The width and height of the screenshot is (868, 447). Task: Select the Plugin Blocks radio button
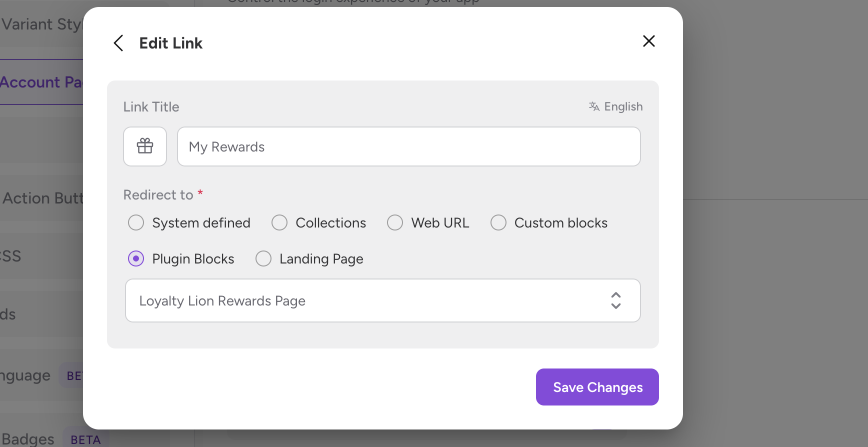[x=136, y=258]
